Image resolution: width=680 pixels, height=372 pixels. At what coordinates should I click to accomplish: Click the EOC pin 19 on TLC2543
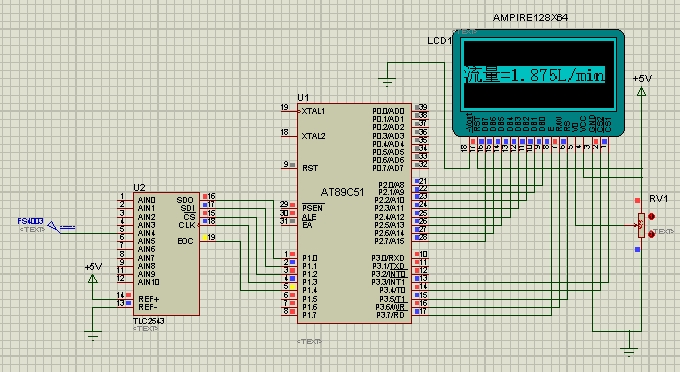pos(208,238)
